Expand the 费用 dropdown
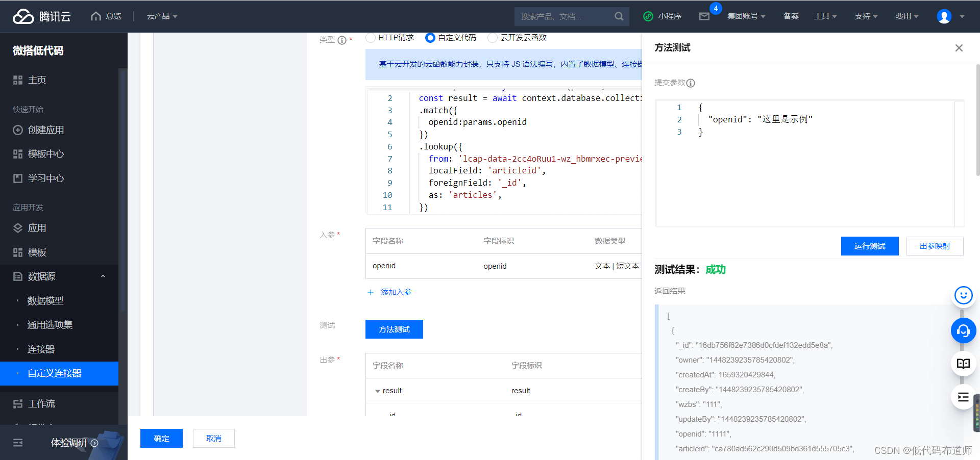980x460 pixels. [x=907, y=16]
